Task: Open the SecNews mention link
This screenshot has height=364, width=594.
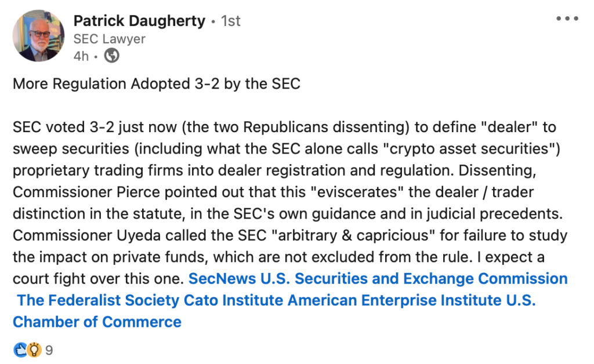Action: (x=223, y=278)
